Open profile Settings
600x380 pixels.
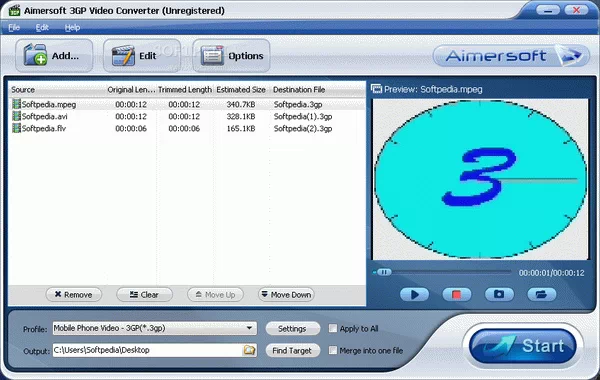tap(292, 329)
